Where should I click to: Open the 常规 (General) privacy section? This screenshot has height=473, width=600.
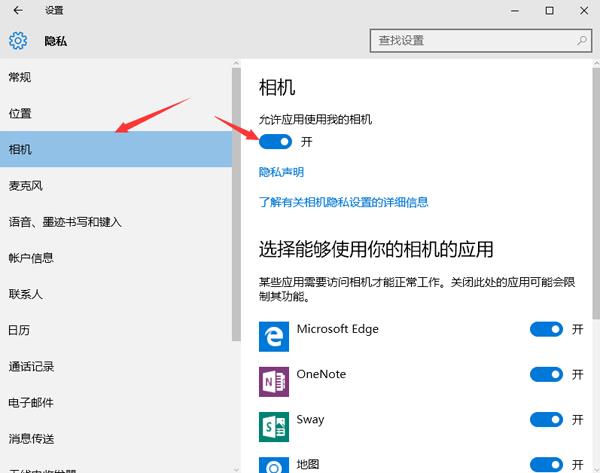pos(20,77)
